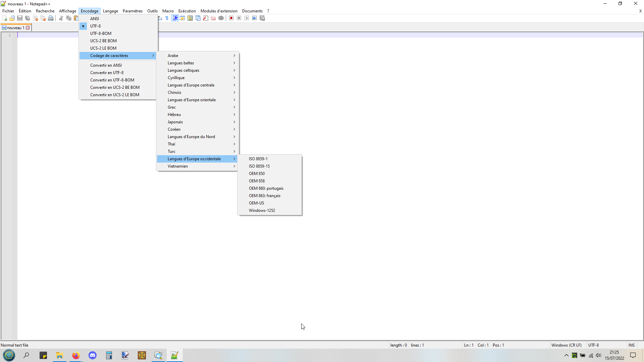
Task: Click Convertir en UTF-8-BOM
Action: pyautogui.click(x=112, y=80)
